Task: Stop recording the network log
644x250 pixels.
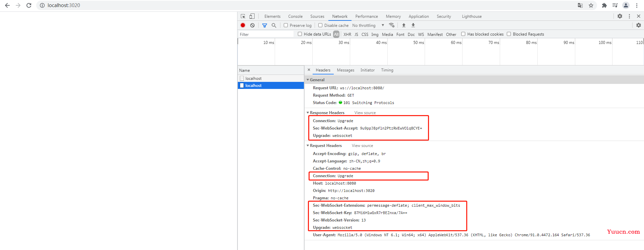Action: pos(243,25)
